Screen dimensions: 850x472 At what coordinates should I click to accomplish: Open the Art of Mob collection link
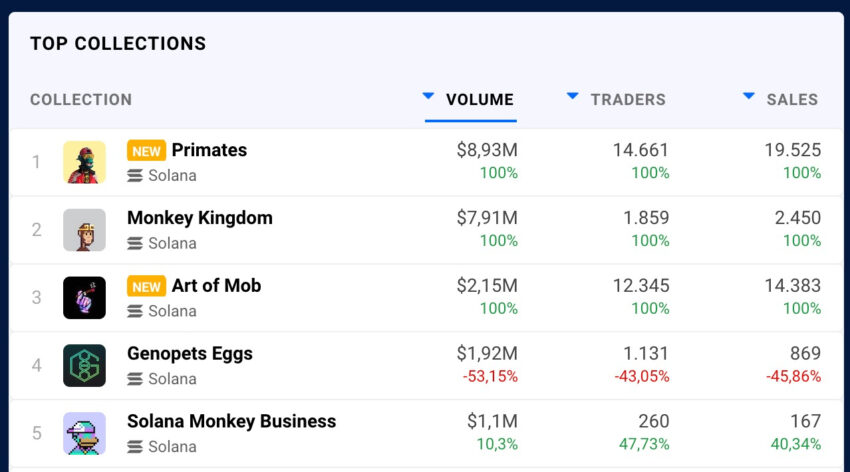point(216,286)
